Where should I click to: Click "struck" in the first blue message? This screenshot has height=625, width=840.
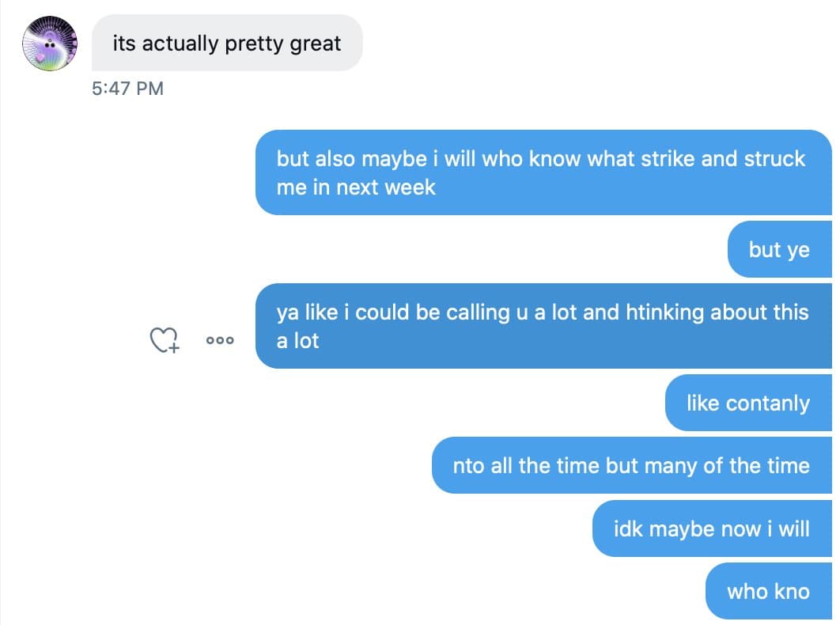click(x=774, y=158)
